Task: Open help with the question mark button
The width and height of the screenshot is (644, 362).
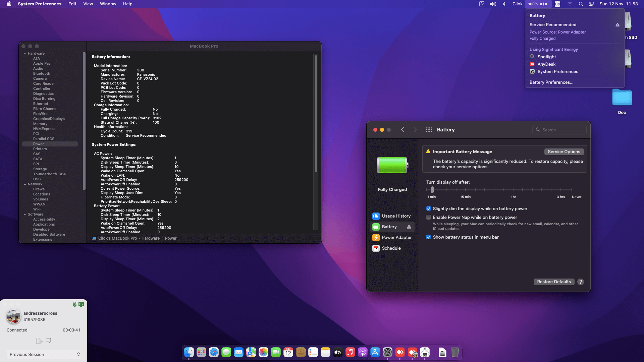Action: pyautogui.click(x=581, y=282)
